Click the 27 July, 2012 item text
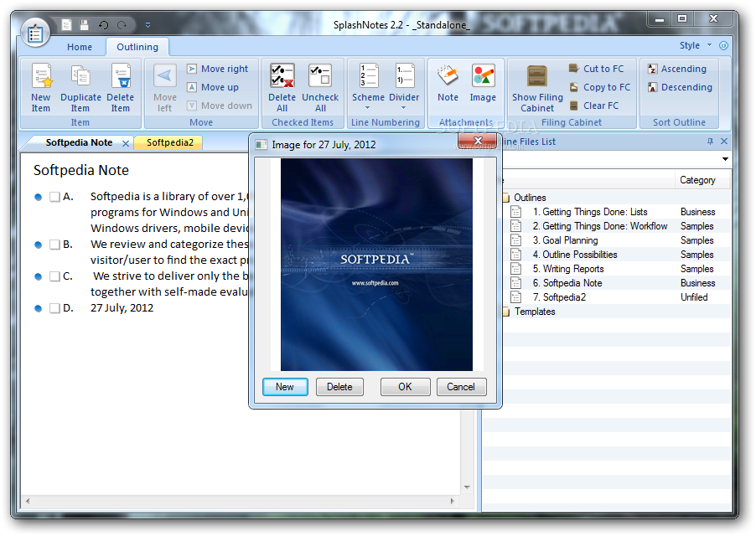The width and height of the screenshot is (756, 536). (x=122, y=308)
